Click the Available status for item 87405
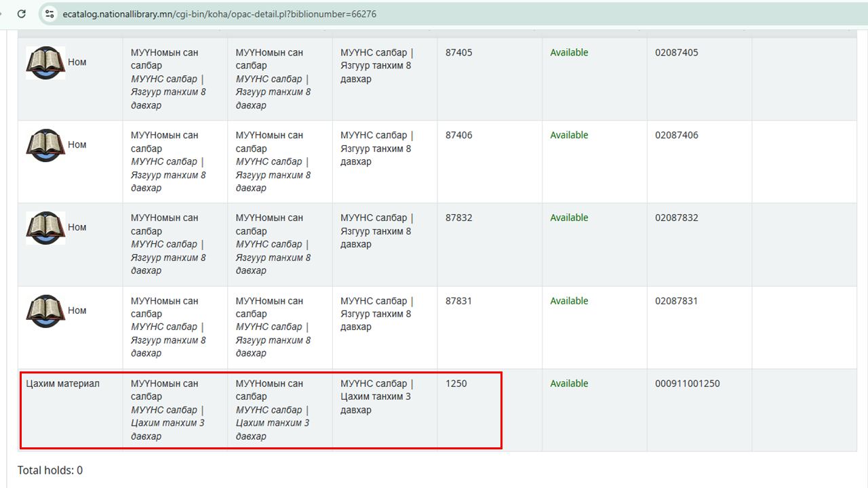Screen dimensions: 868x488 (569, 53)
